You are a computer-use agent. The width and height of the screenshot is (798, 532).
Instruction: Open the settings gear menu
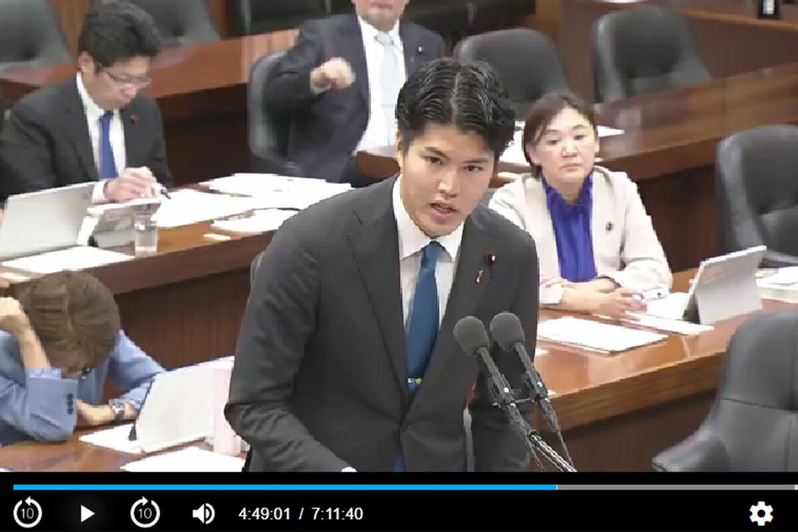[x=761, y=513]
